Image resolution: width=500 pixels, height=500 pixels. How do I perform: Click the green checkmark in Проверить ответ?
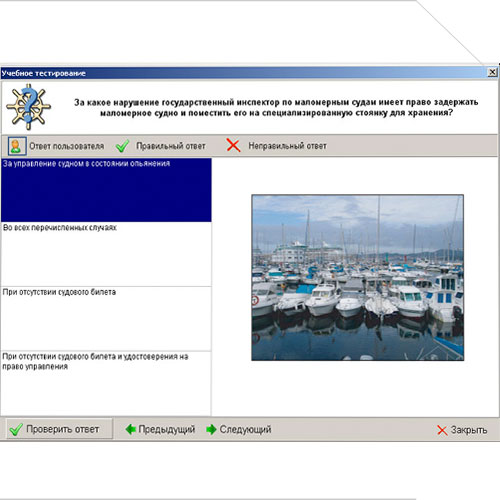[x=16, y=429]
